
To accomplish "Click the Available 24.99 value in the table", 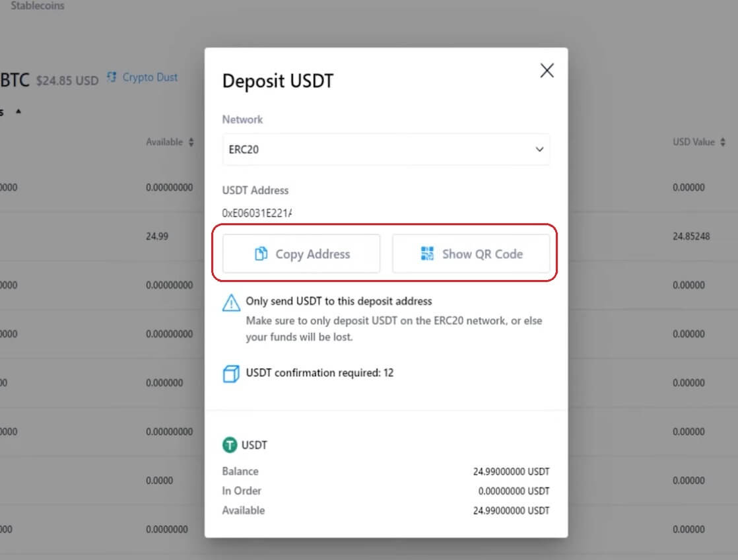I will point(157,236).
